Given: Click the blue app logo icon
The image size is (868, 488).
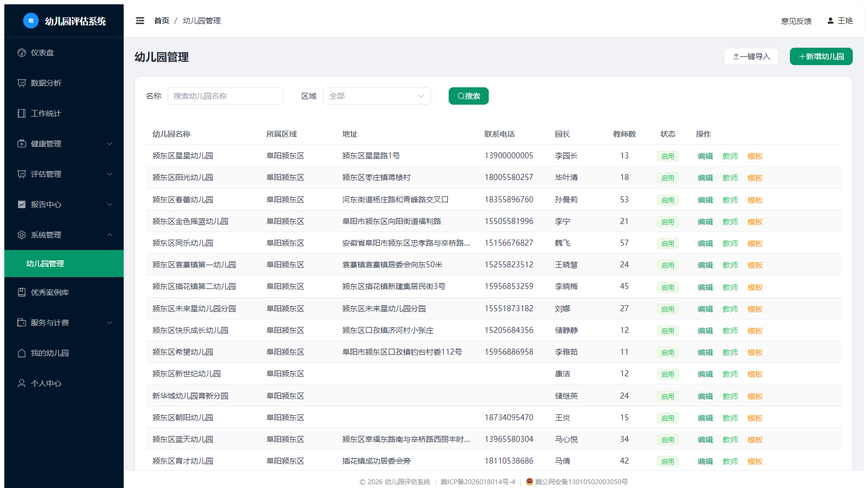Looking at the screenshot, I should [31, 21].
